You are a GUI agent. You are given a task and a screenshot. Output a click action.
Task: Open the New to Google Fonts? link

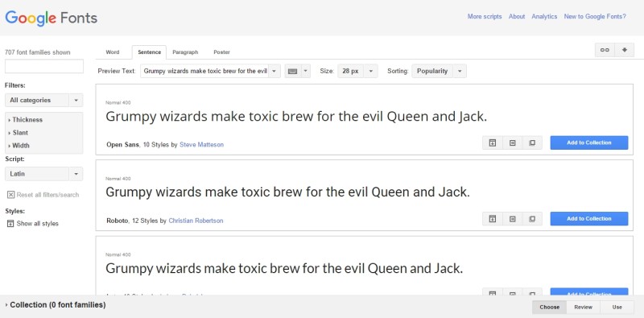(595, 16)
